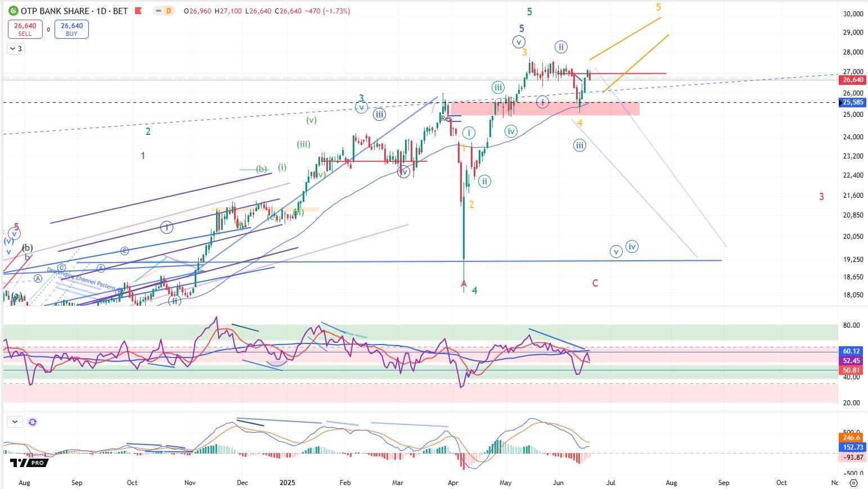Toggle the data status pill with D

[x=164, y=11]
